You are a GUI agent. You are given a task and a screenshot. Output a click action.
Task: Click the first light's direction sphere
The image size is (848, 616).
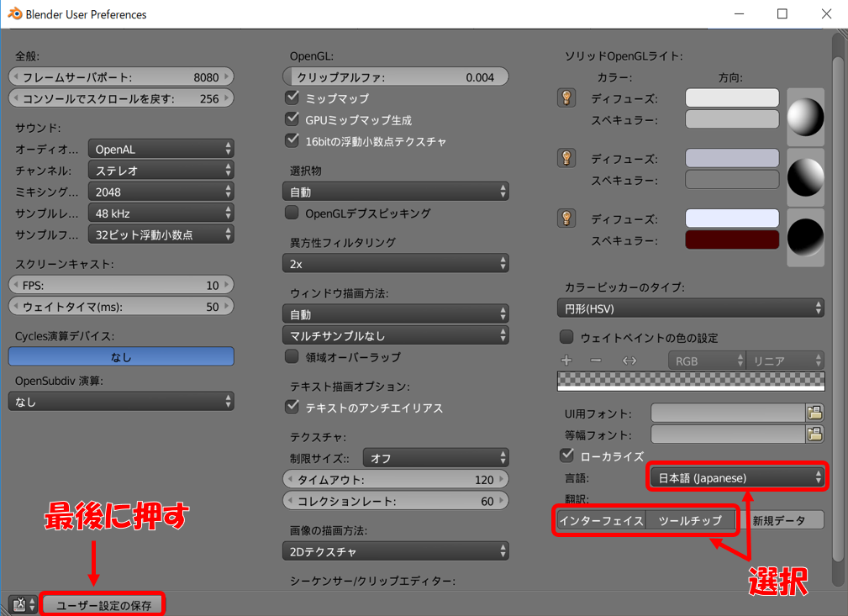tap(805, 116)
